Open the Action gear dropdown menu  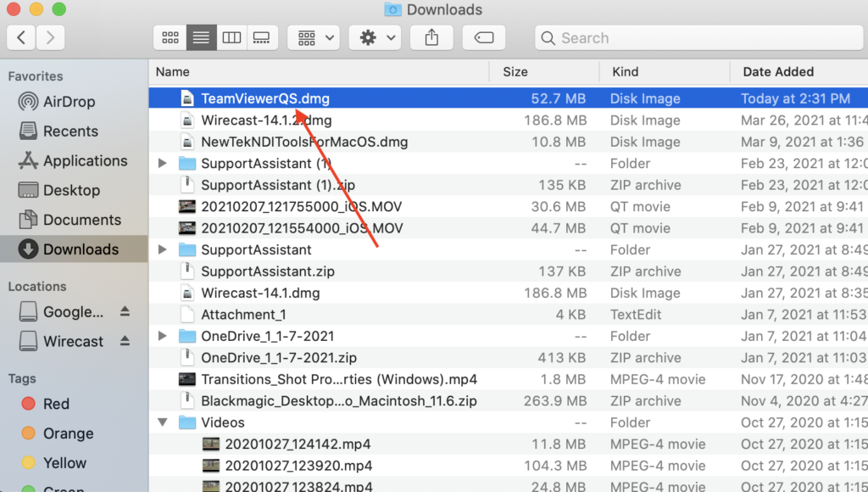point(375,37)
